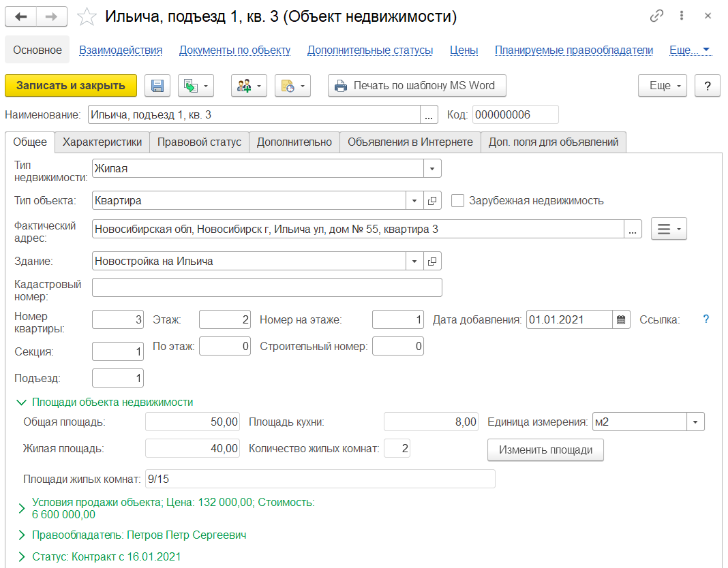The width and height of the screenshot is (728, 568).
Task: Close the form with X
Action: click(708, 16)
